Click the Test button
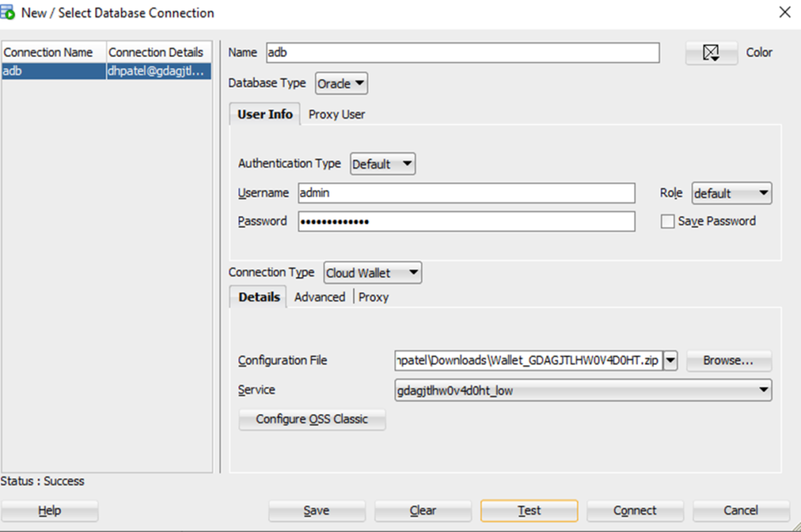Image resolution: width=801 pixels, height=532 pixels. 529,510
